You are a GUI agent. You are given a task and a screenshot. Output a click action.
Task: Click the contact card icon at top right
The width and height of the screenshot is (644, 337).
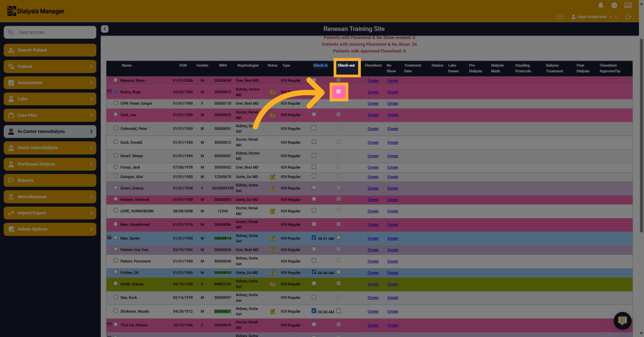pyautogui.click(x=628, y=5)
